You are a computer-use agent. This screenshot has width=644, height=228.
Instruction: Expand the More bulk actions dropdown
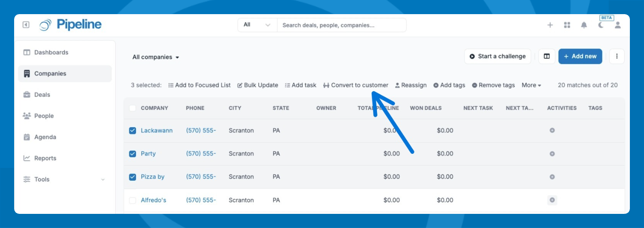[x=531, y=85]
